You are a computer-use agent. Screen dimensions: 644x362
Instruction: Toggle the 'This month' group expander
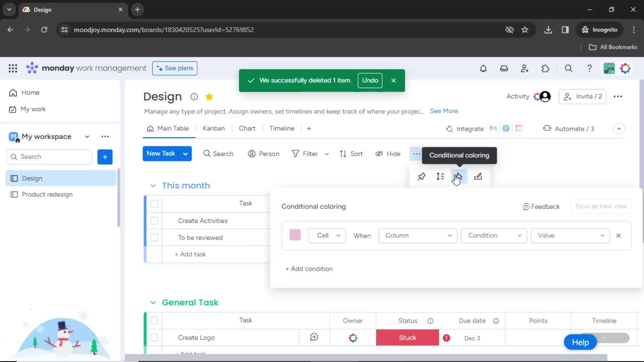[153, 186]
